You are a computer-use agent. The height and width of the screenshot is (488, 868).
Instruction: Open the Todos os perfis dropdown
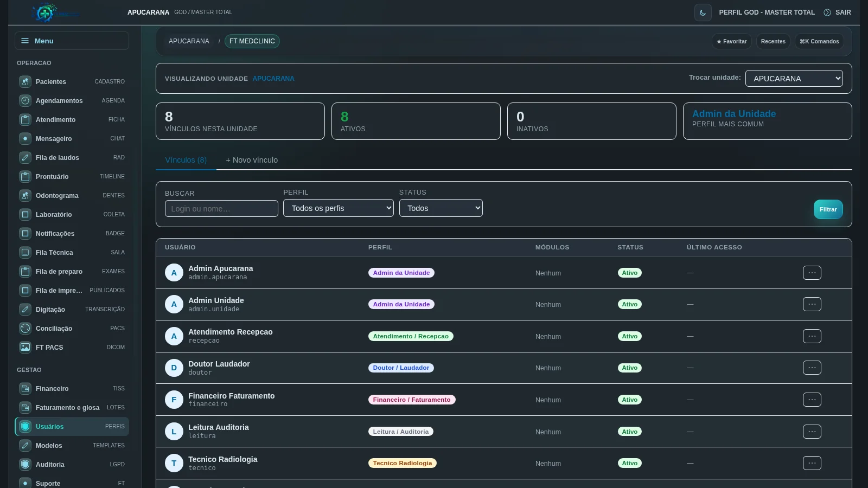coord(339,208)
